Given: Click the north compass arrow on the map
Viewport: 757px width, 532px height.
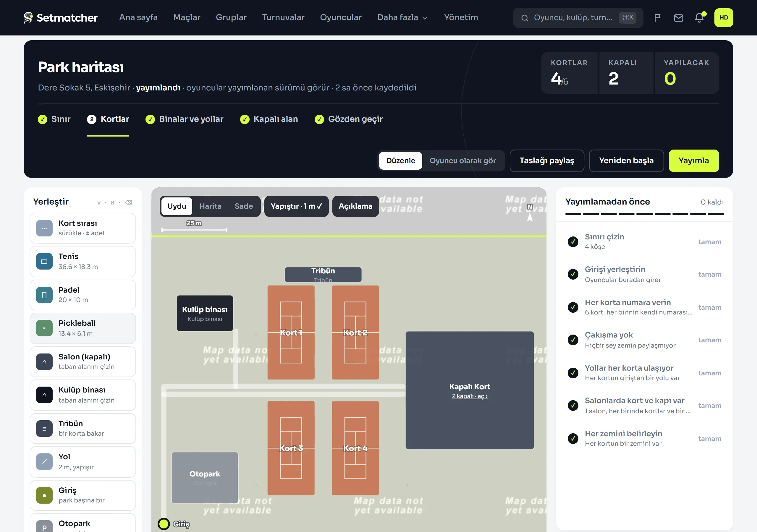Looking at the screenshot, I should tap(530, 217).
